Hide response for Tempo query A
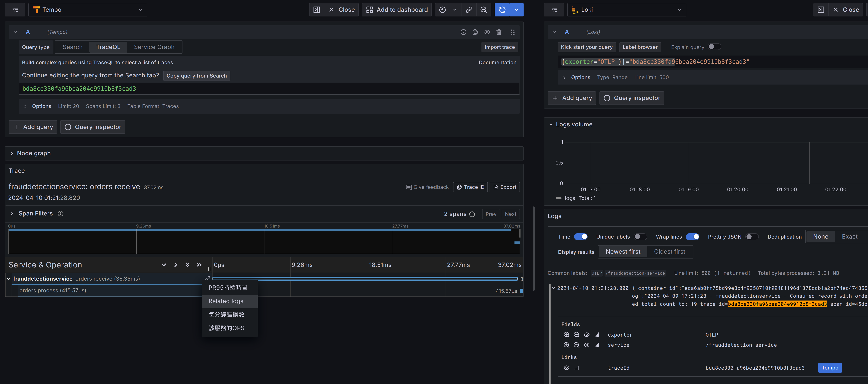This screenshot has width=868, height=384. (487, 32)
